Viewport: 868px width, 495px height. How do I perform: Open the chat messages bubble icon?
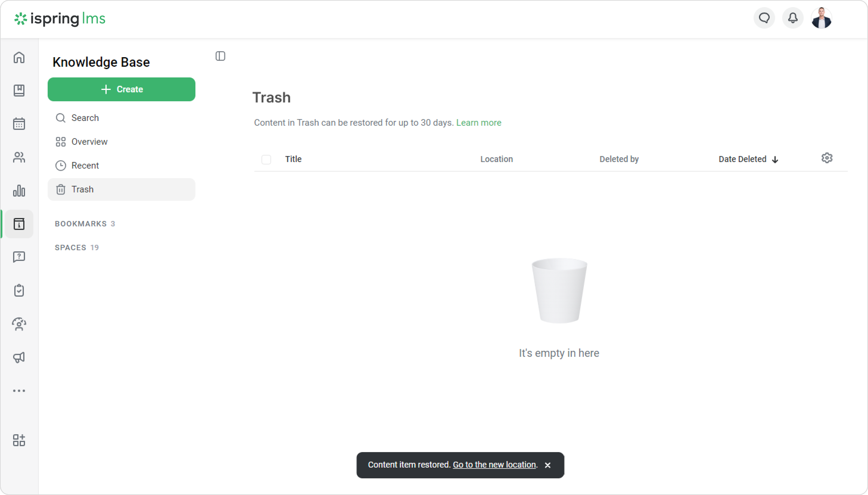pos(764,18)
